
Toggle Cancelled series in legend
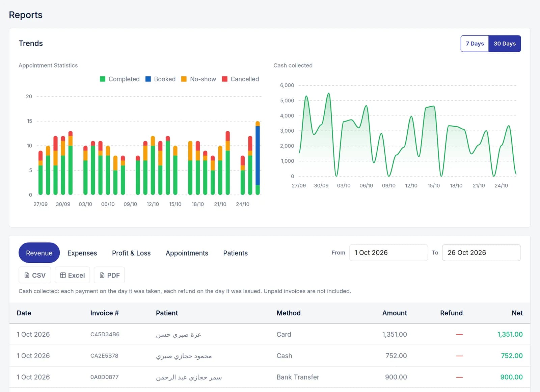(x=240, y=79)
